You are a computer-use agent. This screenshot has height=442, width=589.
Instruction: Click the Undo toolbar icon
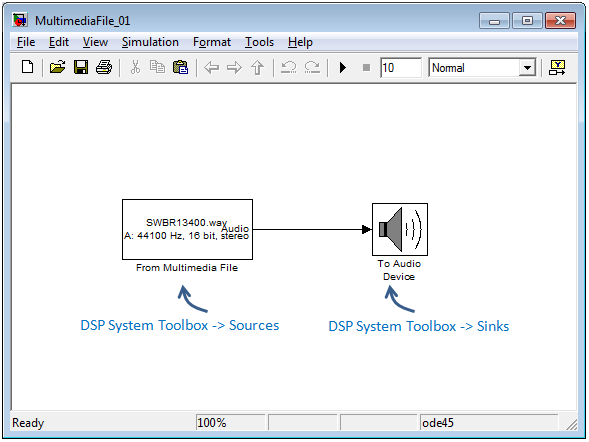coord(288,68)
